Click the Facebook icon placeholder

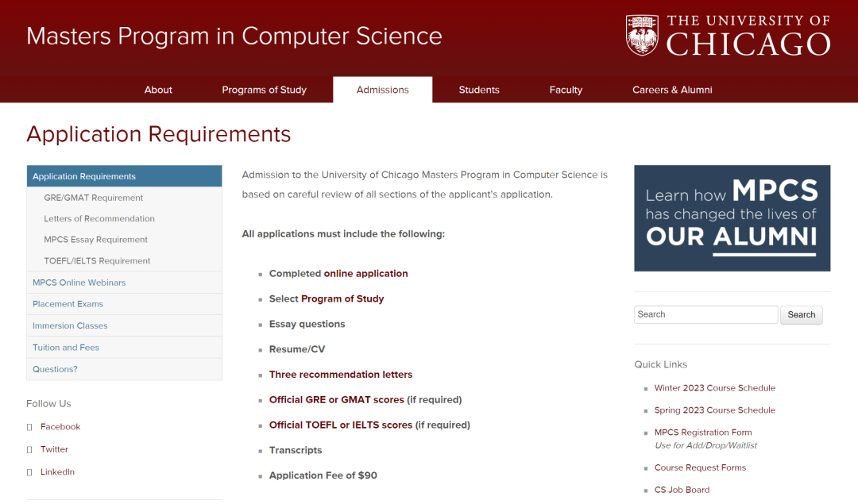[x=29, y=428]
